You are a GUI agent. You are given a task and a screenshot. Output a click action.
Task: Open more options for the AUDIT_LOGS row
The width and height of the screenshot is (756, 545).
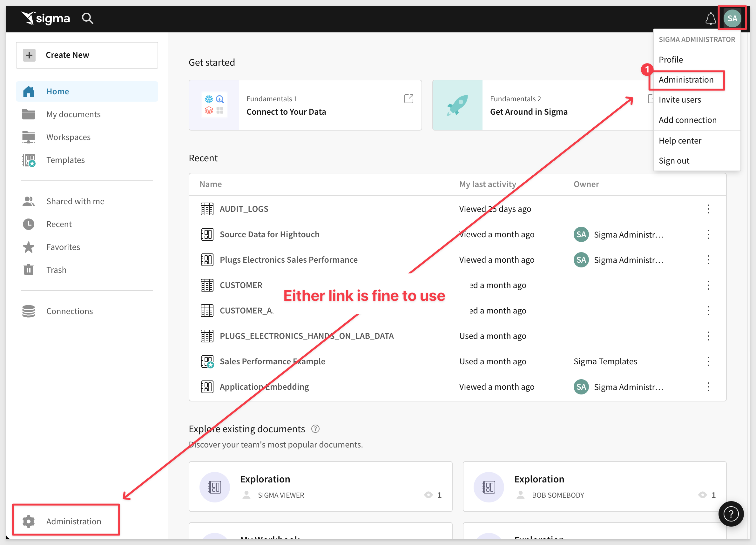point(708,209)
